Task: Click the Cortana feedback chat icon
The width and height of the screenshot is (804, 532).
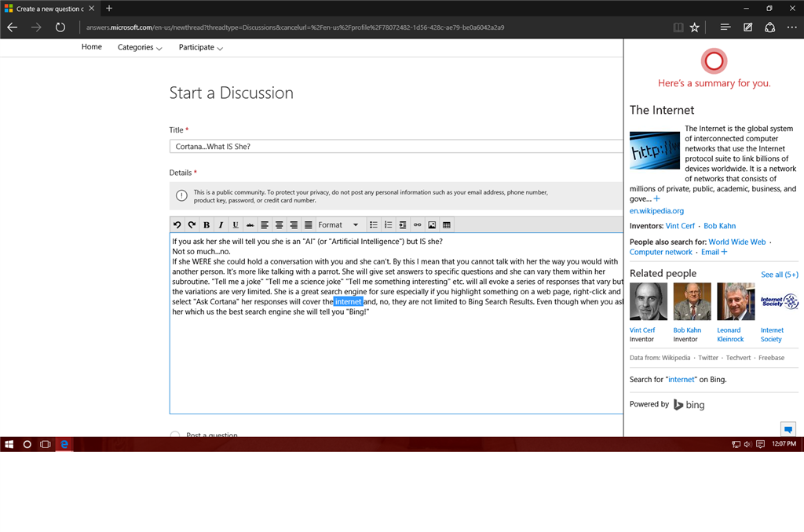Action: pos(788,429)
